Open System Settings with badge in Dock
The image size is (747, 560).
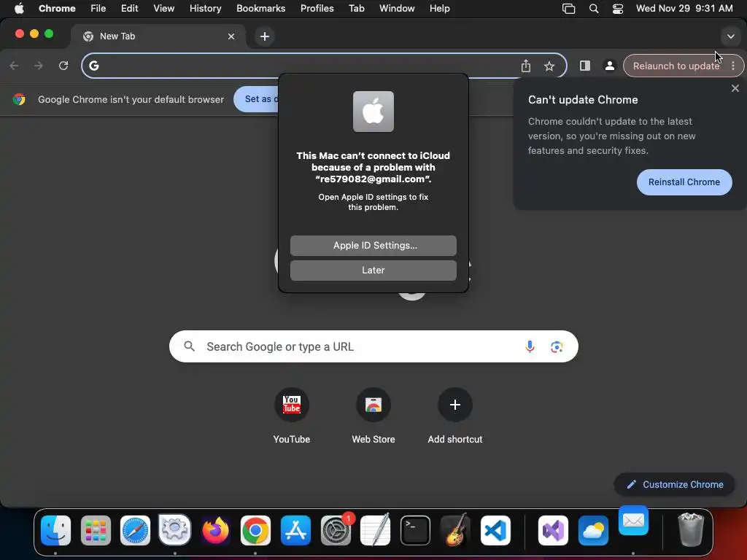tap(336, 529)
